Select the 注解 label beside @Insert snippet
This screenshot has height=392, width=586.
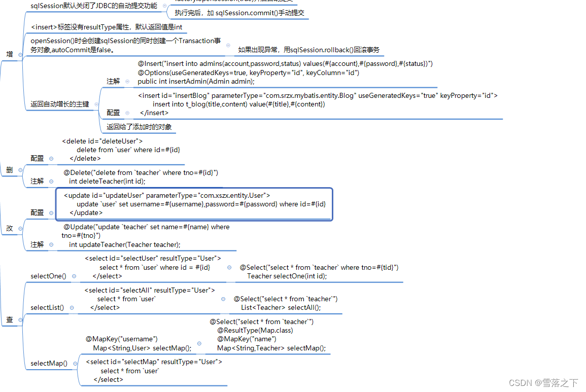click(x=113, y=82)
